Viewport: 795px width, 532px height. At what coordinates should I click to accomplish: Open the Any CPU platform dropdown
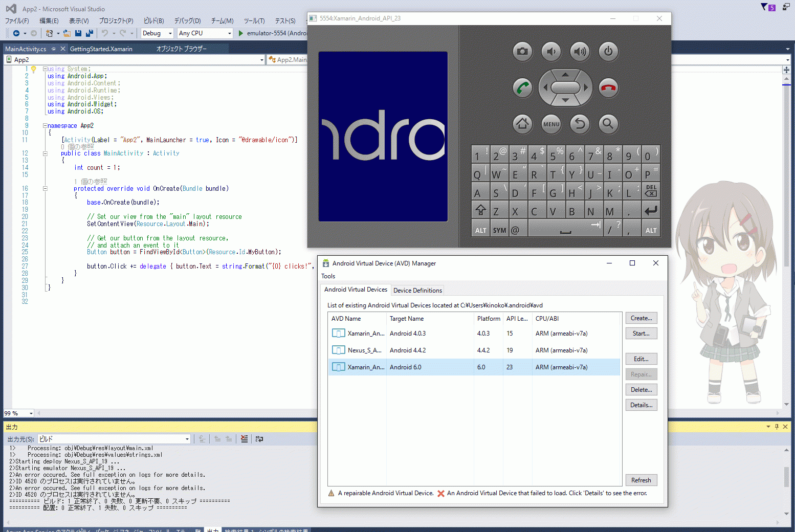coord(205,33)
